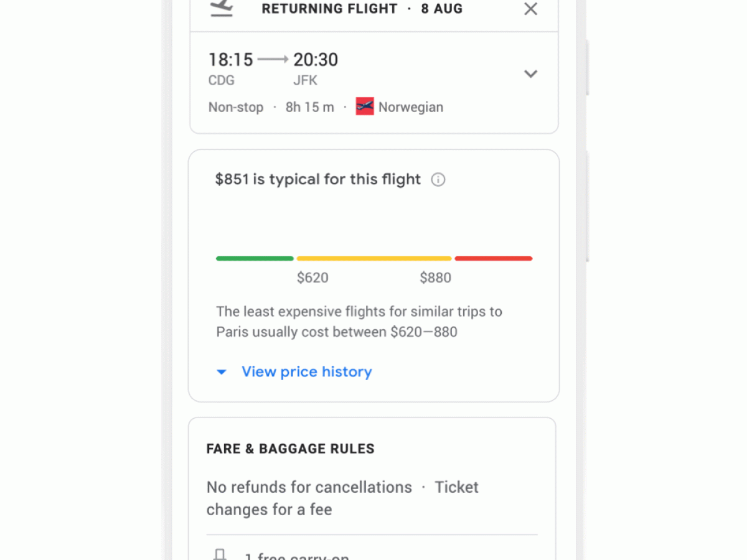
Task: Click the $620 price label
Action: coord(312,278)
